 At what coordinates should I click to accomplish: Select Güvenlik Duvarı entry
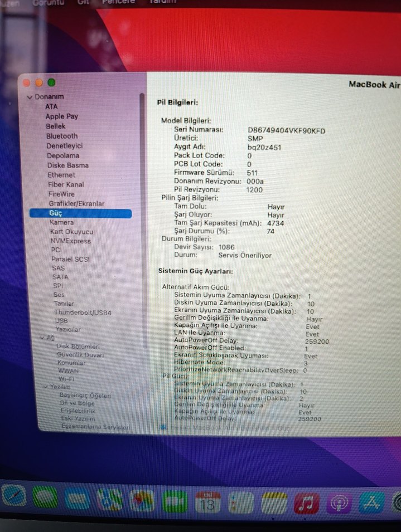[x=80, y=354]
